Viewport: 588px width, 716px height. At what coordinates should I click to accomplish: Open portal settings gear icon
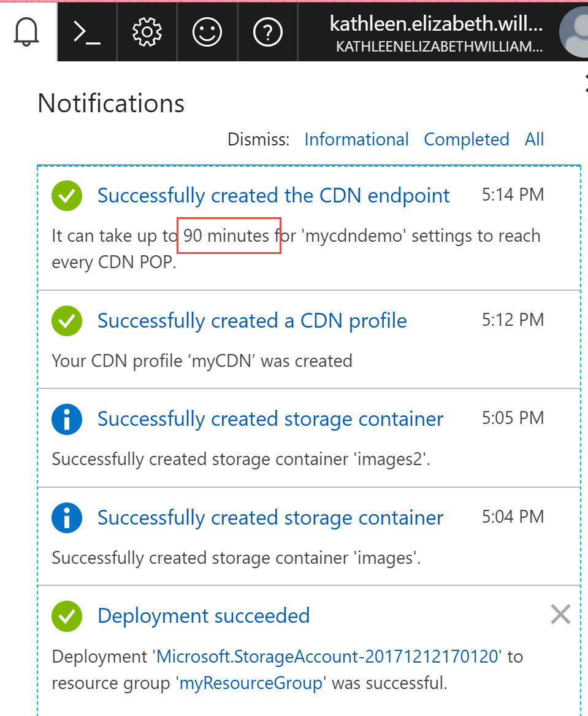(x=147, y=32)
